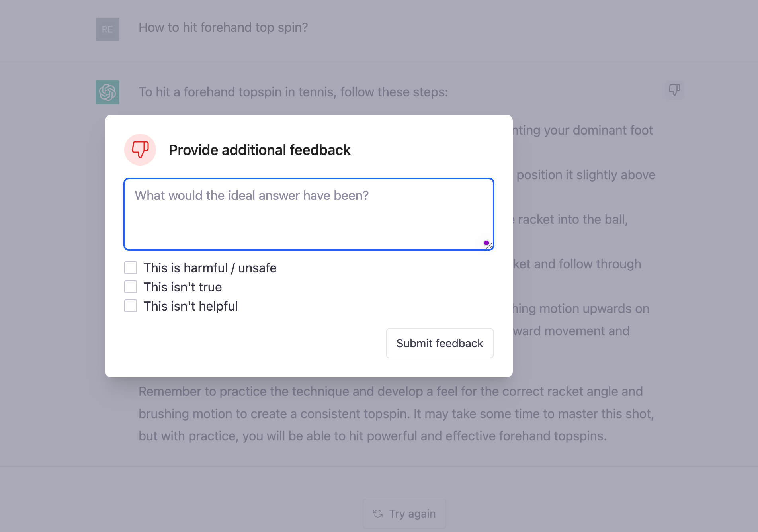Check the 'This isn't true' box

click(x=131, y=287)
